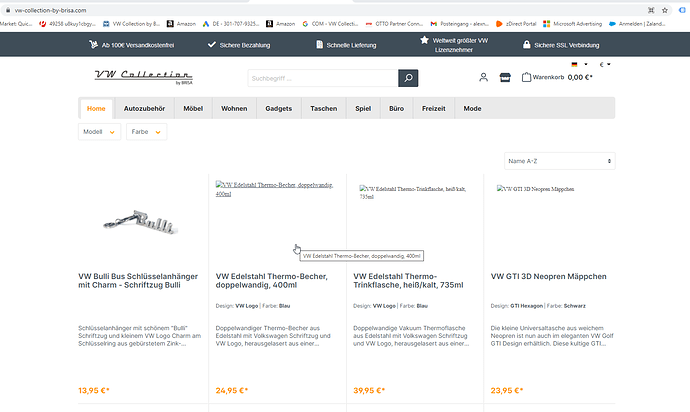
Task: Open the DE - 301-707-9325 Google Ads bookmark
Action: point(231,24)
